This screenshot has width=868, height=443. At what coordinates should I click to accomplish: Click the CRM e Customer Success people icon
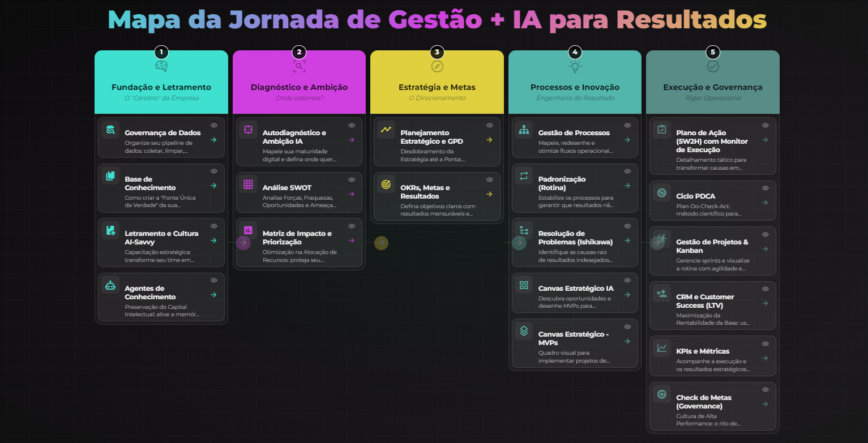(661, 294)
